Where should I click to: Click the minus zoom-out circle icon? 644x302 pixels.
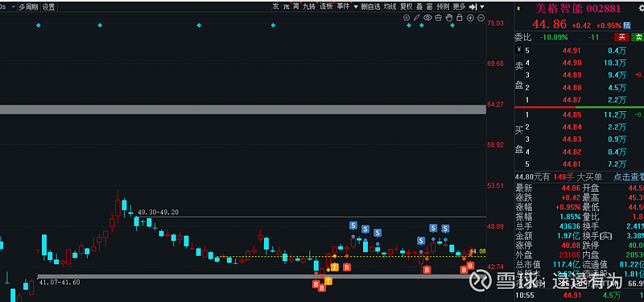[x=481, y=18]
